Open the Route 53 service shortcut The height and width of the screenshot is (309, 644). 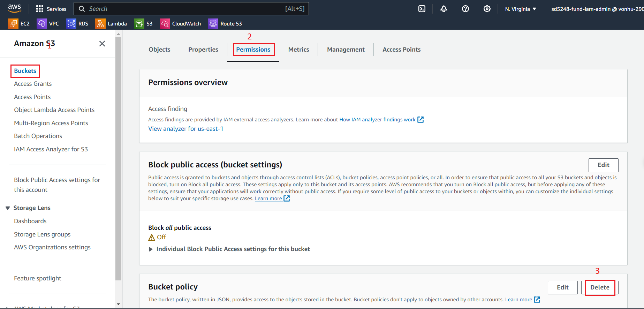point(225,24)
